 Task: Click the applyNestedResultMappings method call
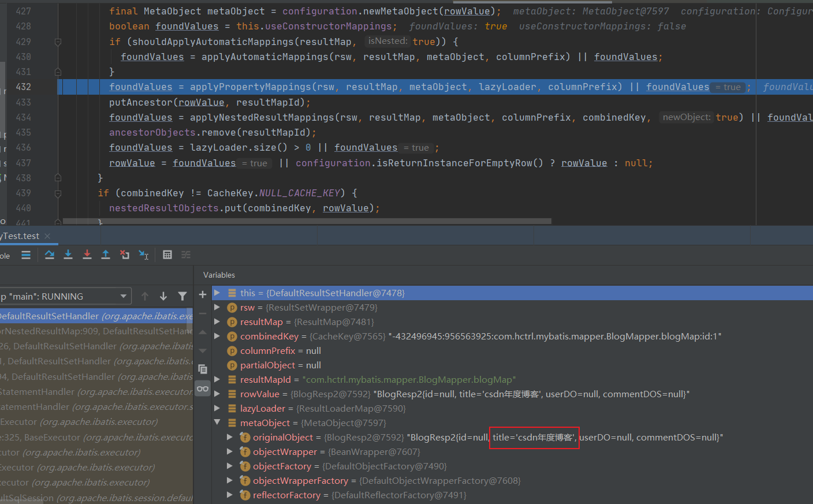pyautogui.click(x=262, y=117)
